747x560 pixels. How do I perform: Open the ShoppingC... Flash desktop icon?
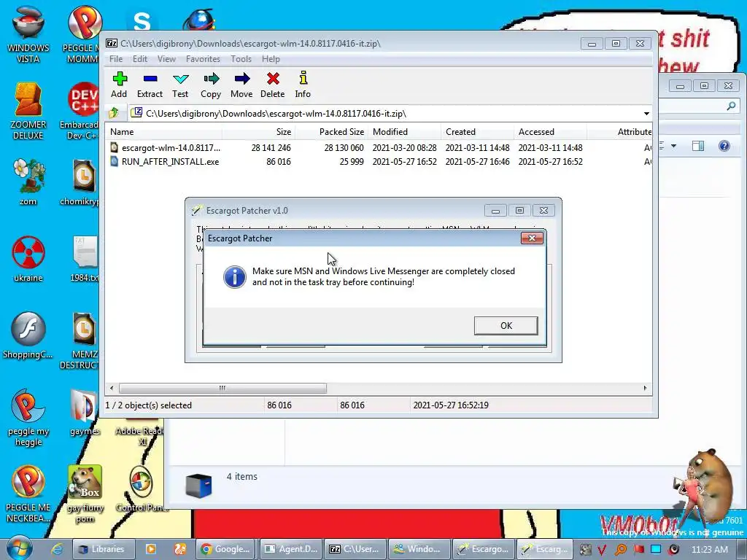(x=28, y=335)
